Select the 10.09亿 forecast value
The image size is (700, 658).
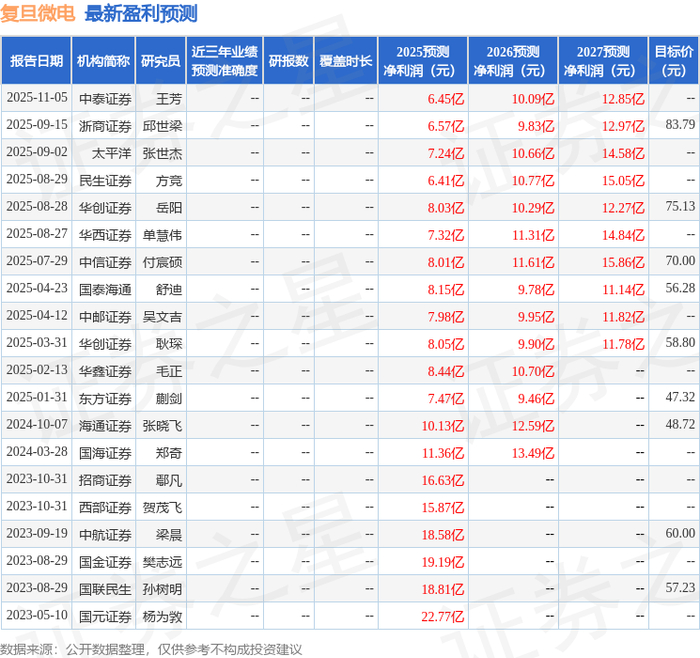533,99
